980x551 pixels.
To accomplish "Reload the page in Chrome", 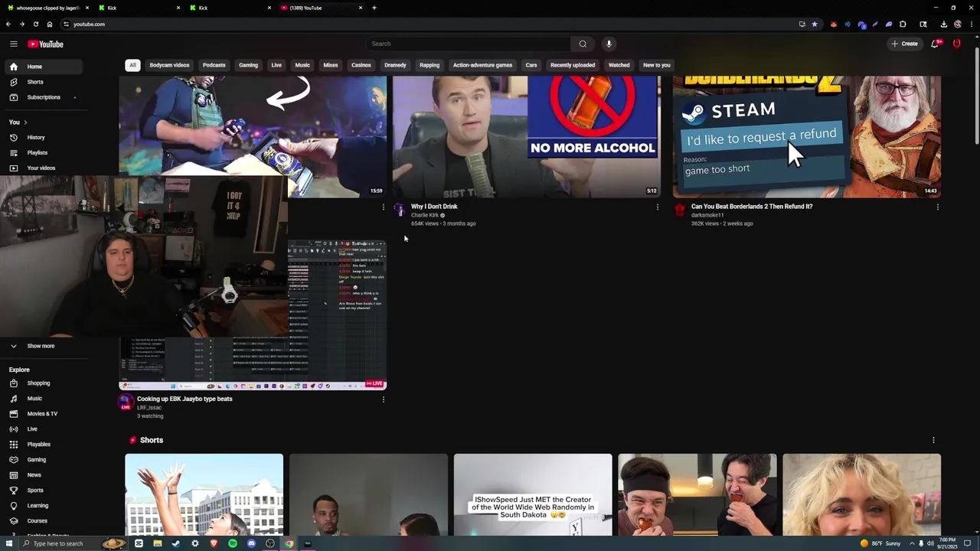I will click(35, 24).
